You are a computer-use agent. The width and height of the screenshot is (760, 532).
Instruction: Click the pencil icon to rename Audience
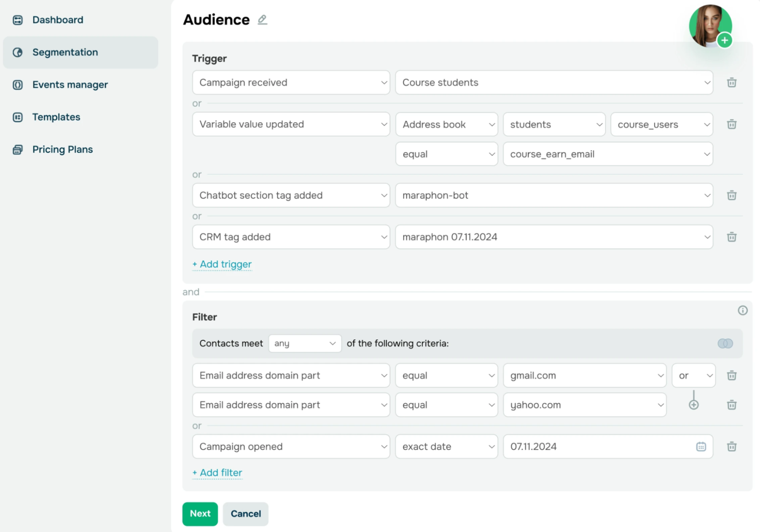pos(262,19)
